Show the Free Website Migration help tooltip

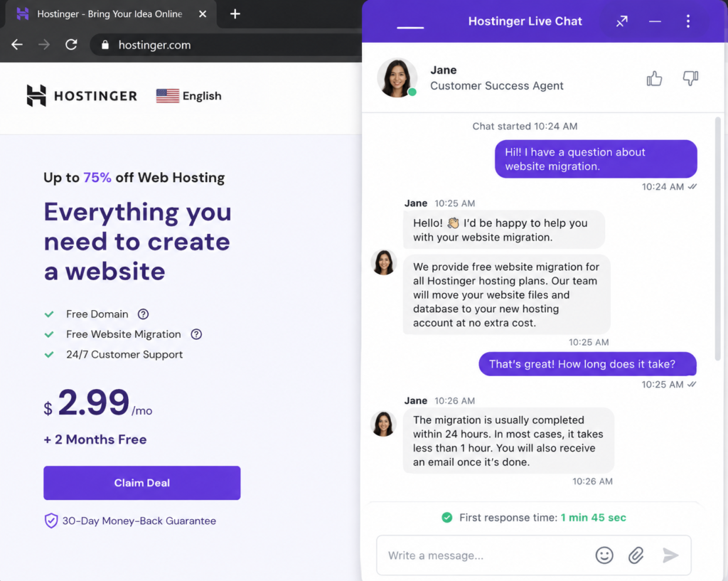196,334
